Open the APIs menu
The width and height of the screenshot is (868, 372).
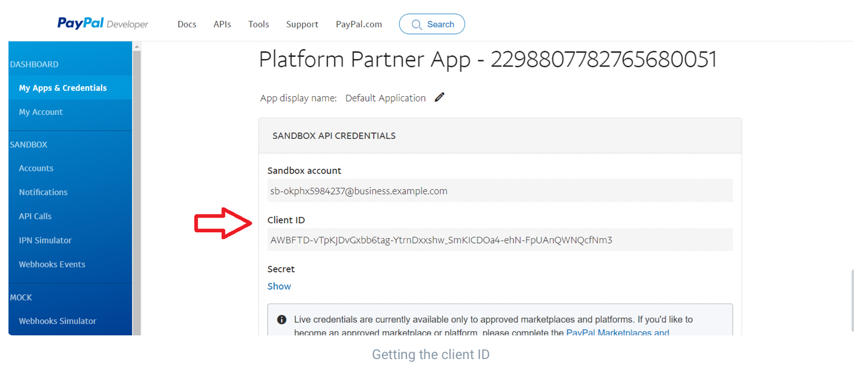point(222,24)
